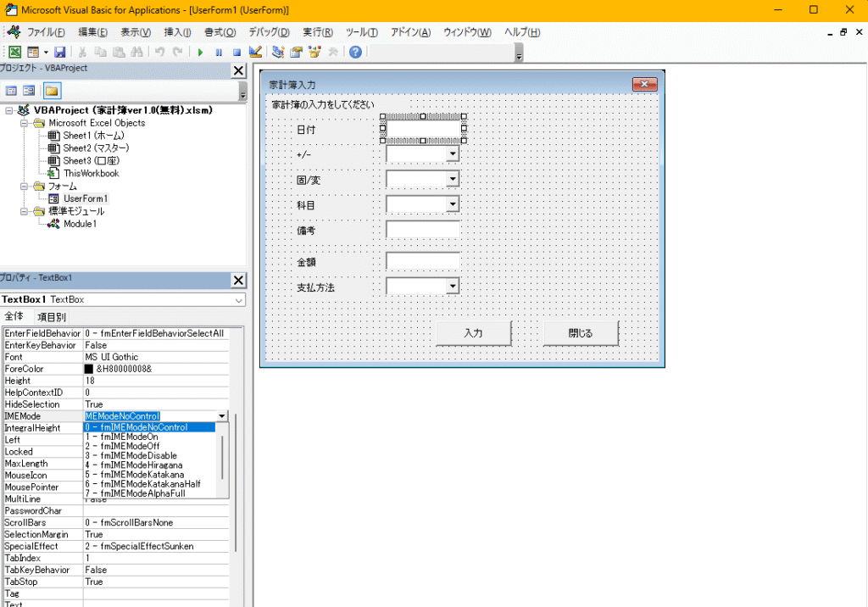Open TextBox1 object selector dropdown
The image size is (868, 607).
click(238, 299)
